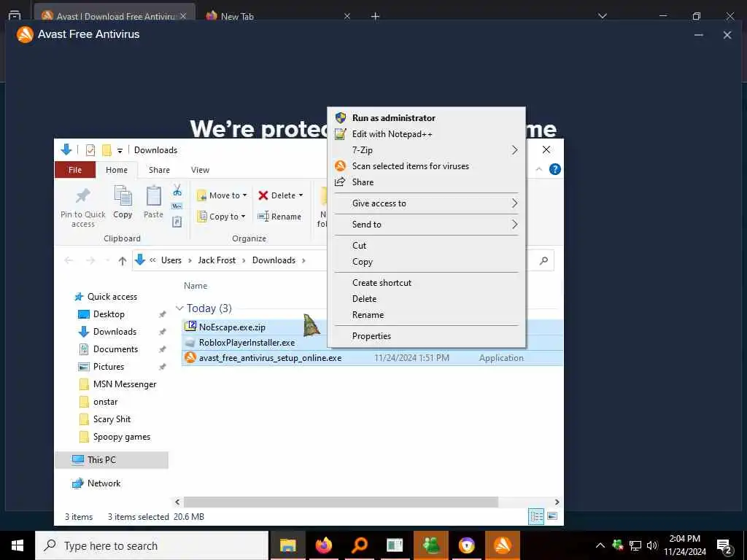Collapse the Today (3) group
The height and width of the screenshot is (560, 747).
tap(179, 308)
